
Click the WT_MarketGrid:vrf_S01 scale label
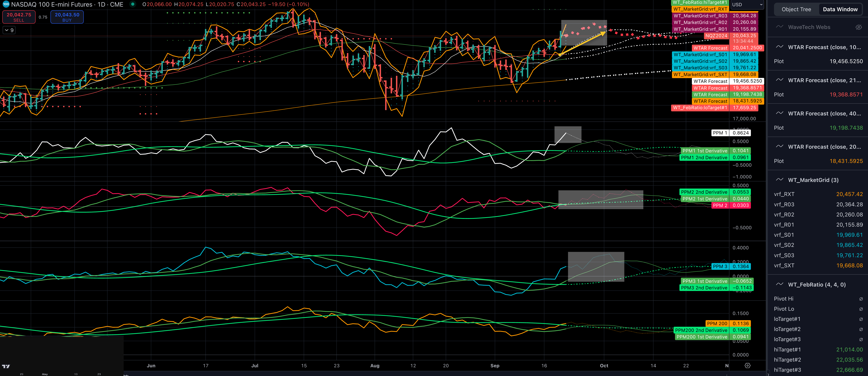click(701, 55)
